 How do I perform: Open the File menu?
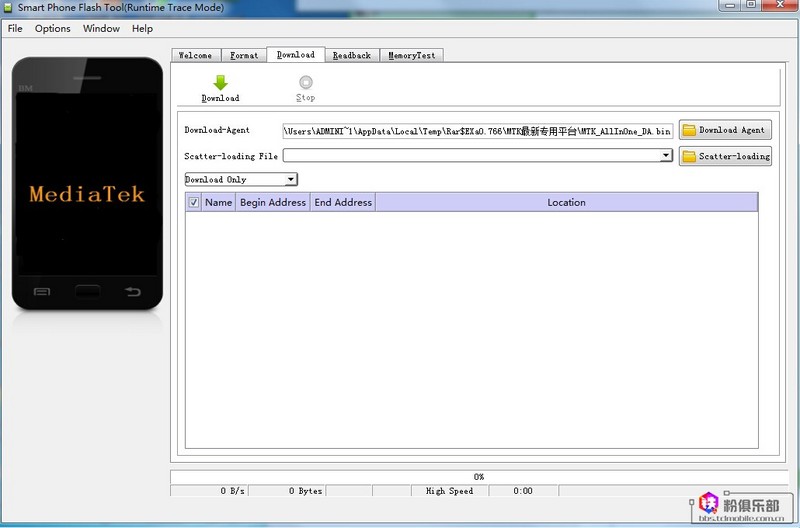tap(15, 29)
